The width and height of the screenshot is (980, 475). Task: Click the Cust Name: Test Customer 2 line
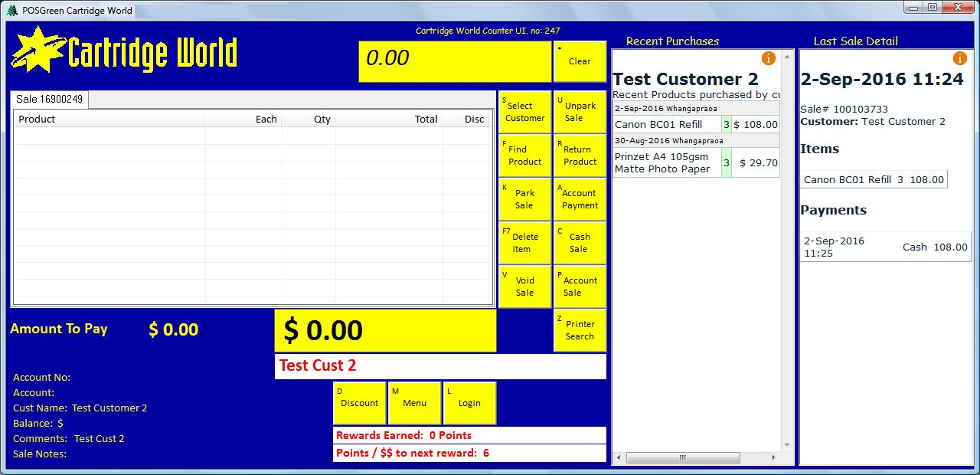[80, 408]
